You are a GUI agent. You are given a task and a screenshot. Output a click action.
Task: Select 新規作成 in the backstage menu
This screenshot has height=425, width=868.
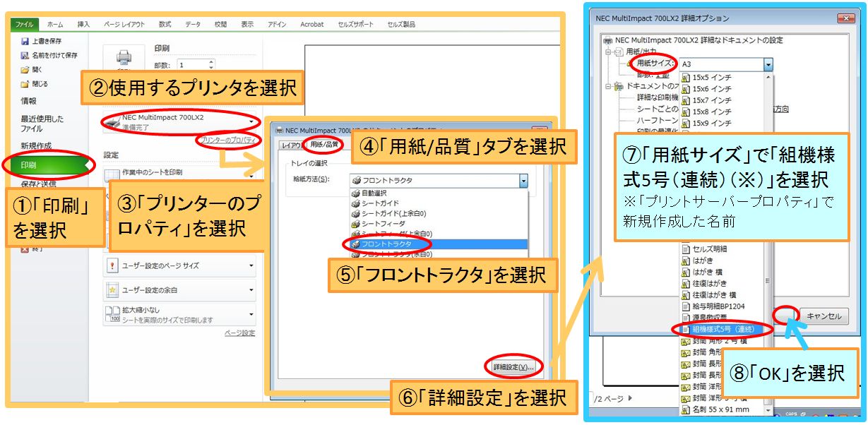point(35,145)
